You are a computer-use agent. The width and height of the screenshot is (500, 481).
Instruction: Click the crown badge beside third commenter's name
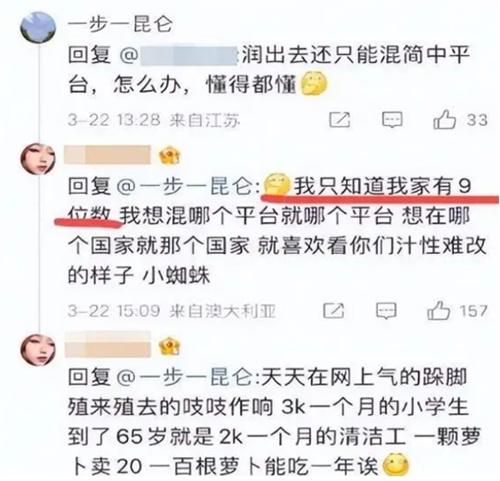[x=169, y=346]
